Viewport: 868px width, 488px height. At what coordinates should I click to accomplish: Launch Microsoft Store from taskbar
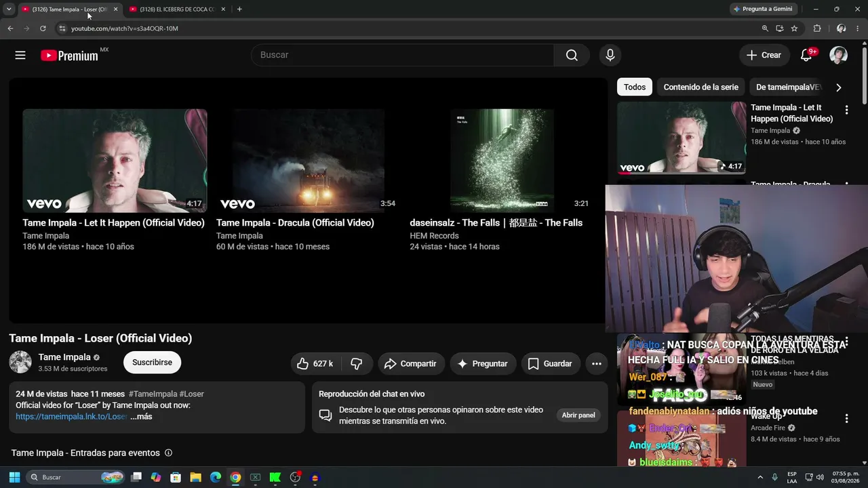[x=176, y=477]
